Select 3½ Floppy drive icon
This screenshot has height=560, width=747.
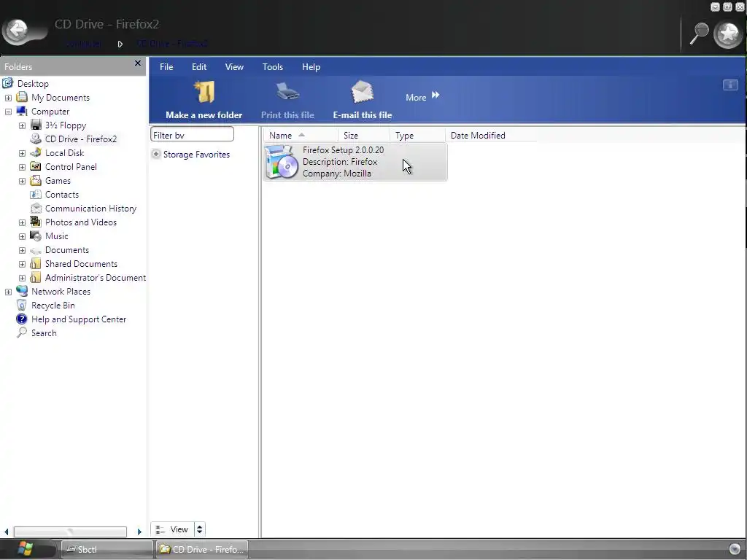[36, 125]
